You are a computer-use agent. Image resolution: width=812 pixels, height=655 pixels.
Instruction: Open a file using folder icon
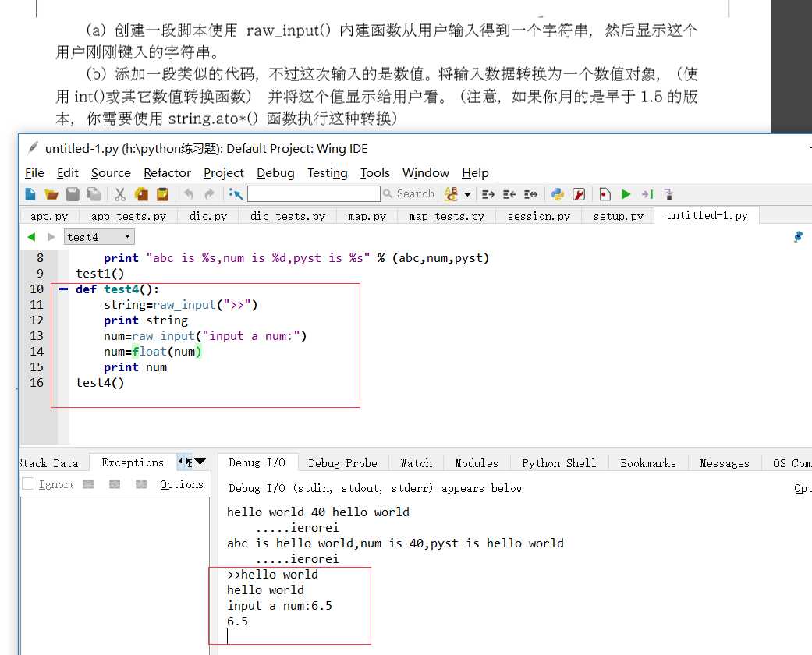click(51, 194)
